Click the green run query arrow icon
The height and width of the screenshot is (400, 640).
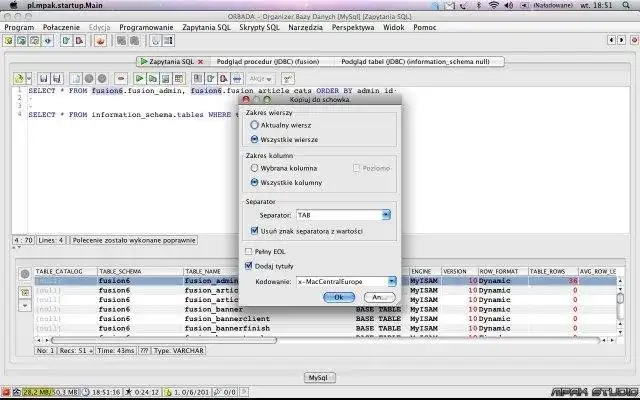[x=140, y=78]
